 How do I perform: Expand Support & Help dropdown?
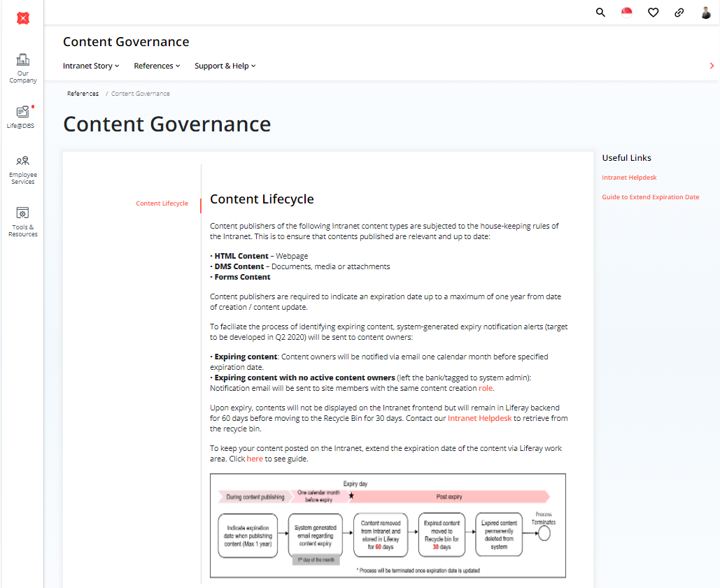(x=225, y=66)
